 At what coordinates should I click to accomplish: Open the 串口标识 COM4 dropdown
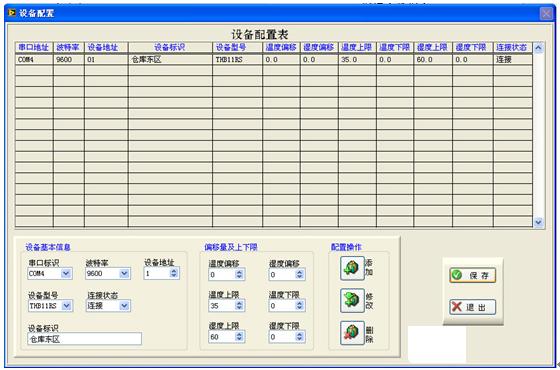66,274
